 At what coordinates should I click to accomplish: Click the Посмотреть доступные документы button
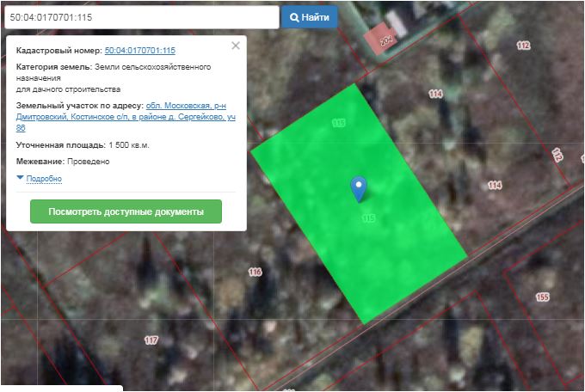click(126, 211)
